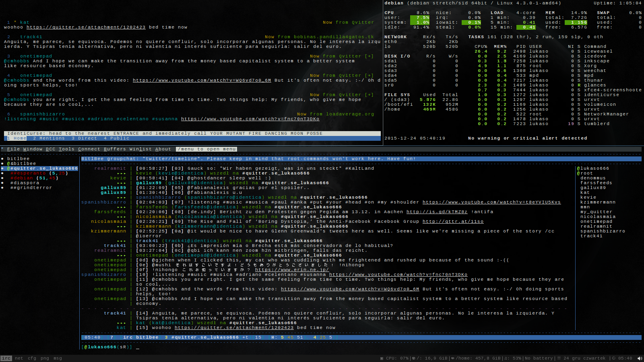Switch to the msg workspace
This screenshot has width=644, height=362.
point(58,358)
